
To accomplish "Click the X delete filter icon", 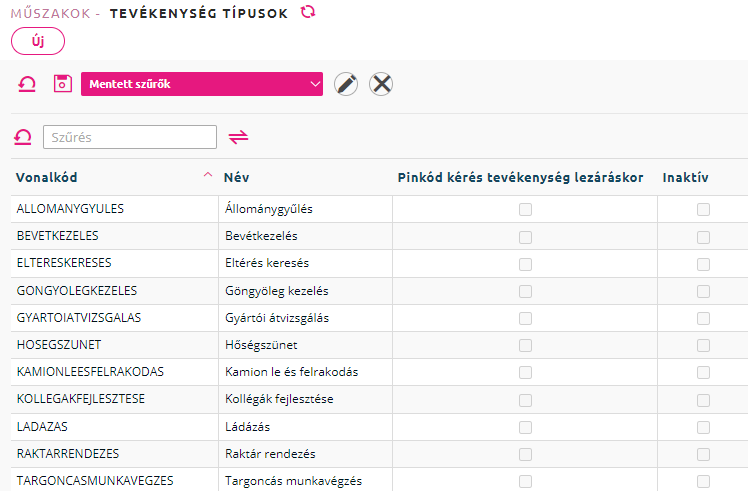I will click(381, 84).
